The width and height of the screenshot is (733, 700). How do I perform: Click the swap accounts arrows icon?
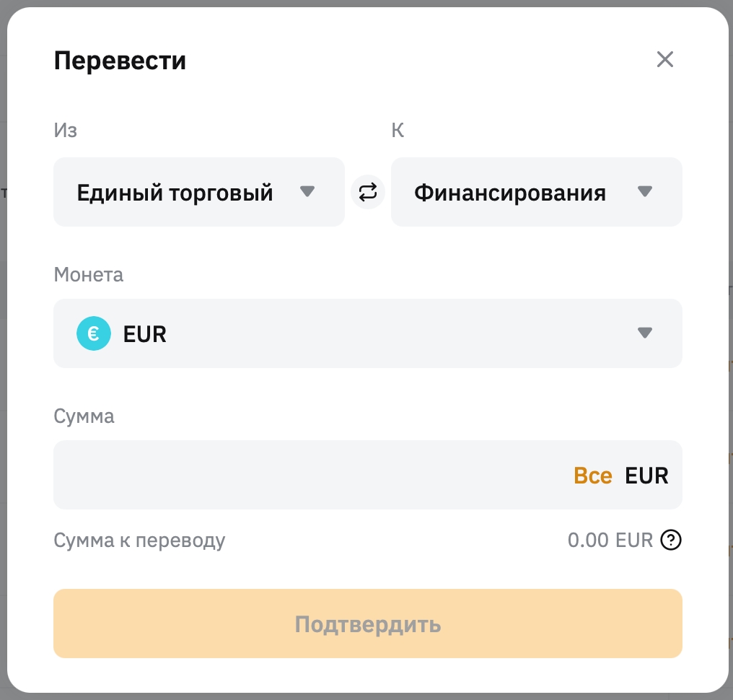pos(368,193)
